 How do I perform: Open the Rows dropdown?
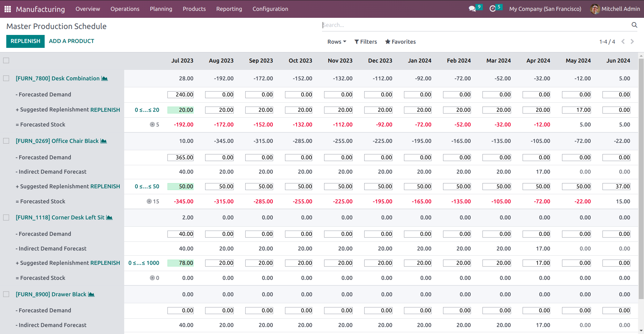[x=336, y=42]
